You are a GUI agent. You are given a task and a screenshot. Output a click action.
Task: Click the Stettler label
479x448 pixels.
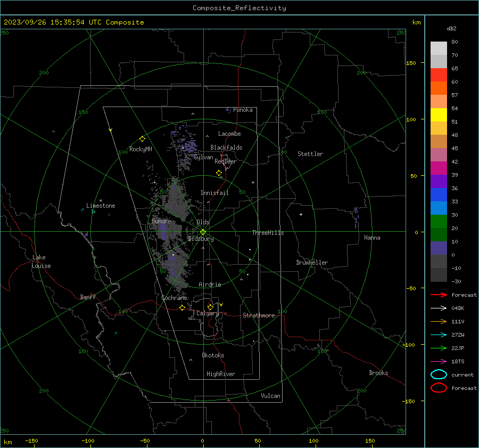click(310, 154)
